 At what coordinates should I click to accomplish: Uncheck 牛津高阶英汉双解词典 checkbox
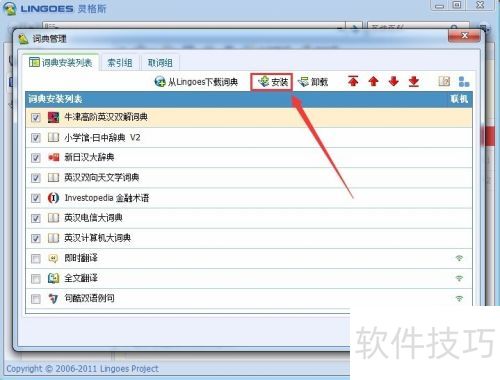coord(35,118)
